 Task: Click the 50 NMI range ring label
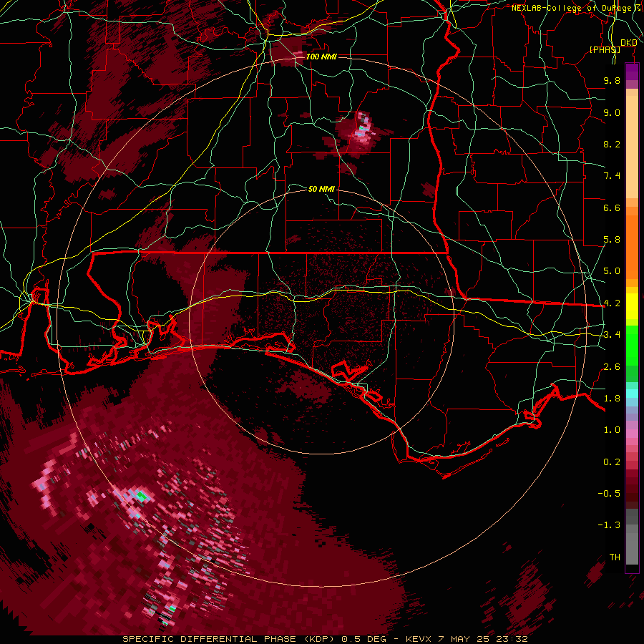[x=321, y=189]
